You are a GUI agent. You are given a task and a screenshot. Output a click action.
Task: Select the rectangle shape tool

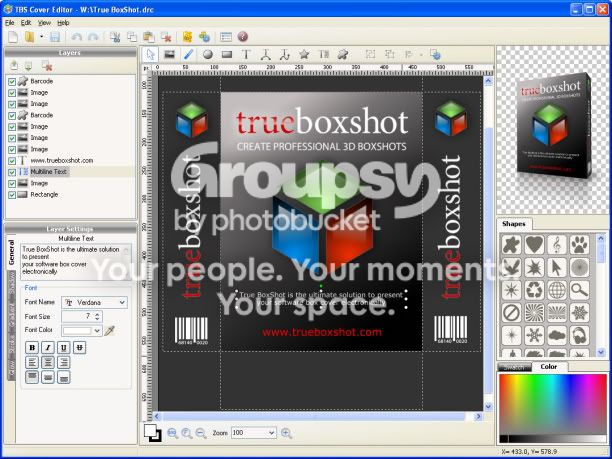coord(227,55)
